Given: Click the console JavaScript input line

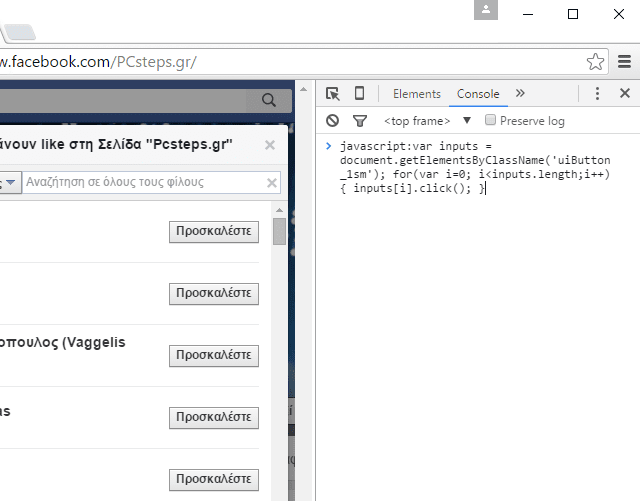Looking at the screenshot, I should coord(475,167).
